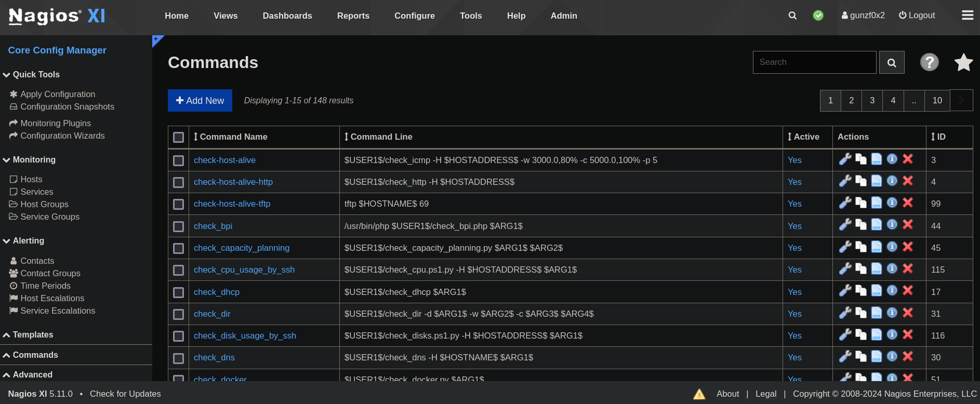Collapse the Quick Tools section
Viewport: 980px width, 404px height.
point(31,74)
